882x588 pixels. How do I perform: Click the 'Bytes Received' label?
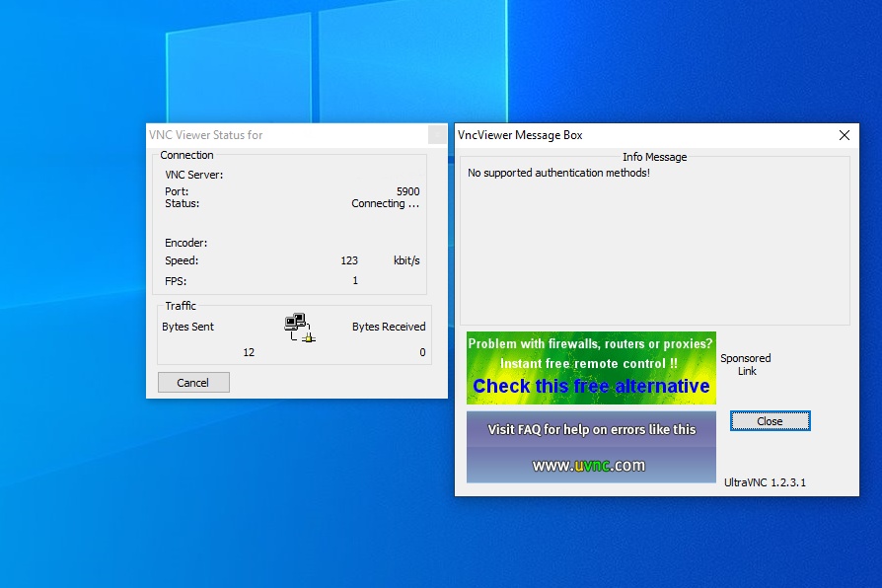coord(389,327)
